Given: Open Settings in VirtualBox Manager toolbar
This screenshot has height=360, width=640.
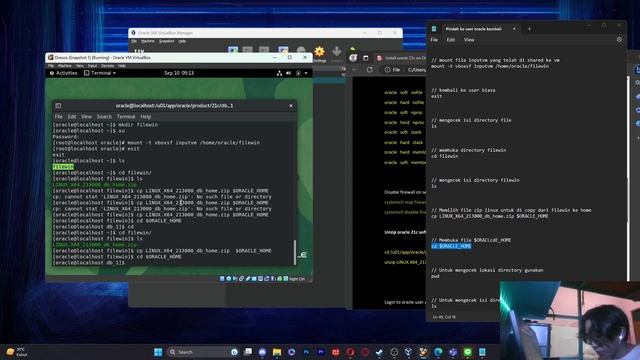Looking at the screenshot, I should (x=320, y=54).
